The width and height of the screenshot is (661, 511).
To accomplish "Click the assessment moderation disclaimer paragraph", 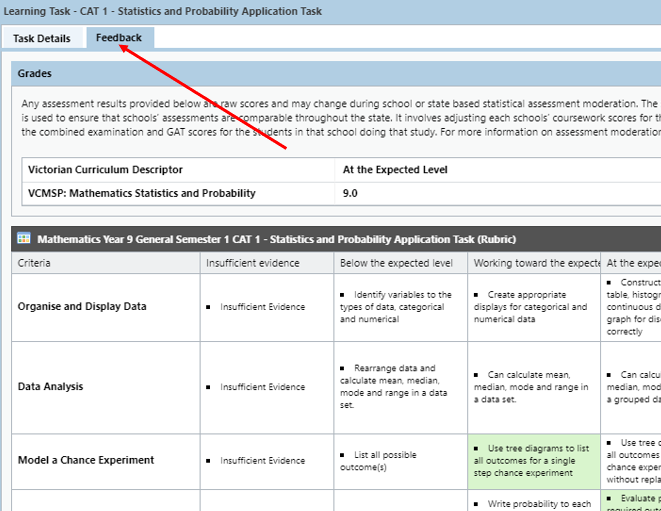I will (x=339, y=118).
